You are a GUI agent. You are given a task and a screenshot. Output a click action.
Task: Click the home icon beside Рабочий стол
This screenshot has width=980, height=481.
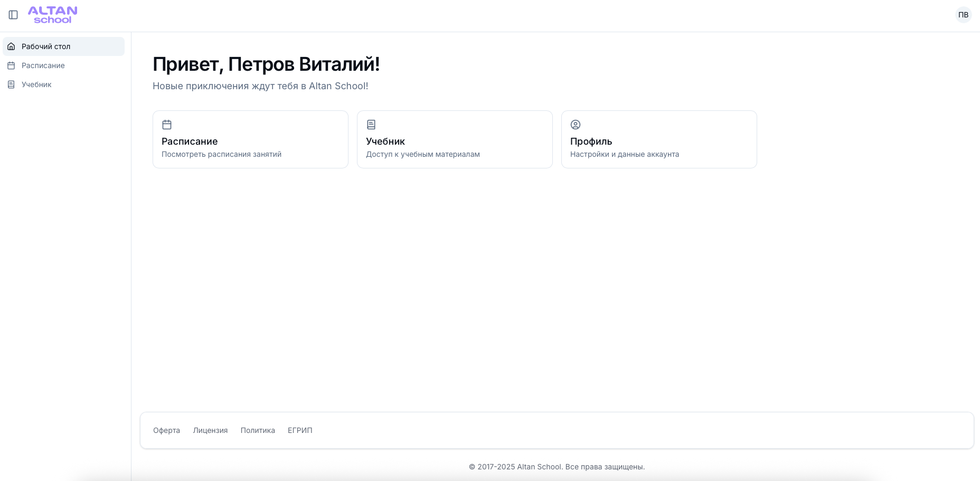click(11, 46)
